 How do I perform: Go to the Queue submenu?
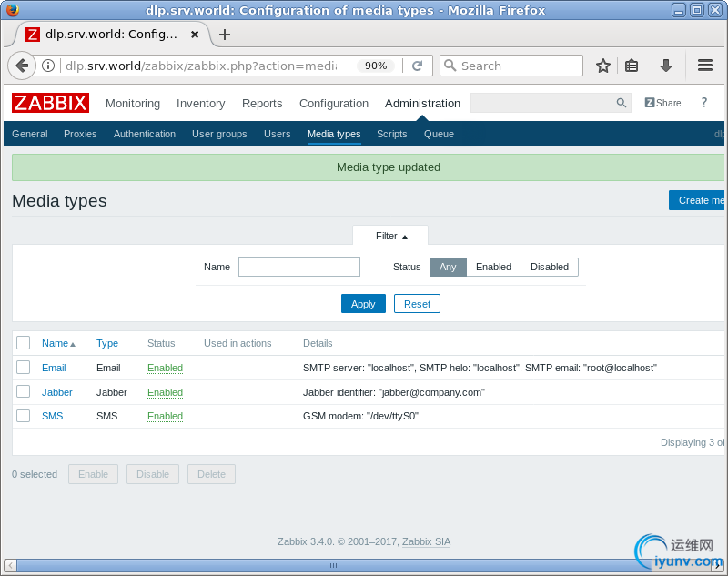[x=439, y=134]
